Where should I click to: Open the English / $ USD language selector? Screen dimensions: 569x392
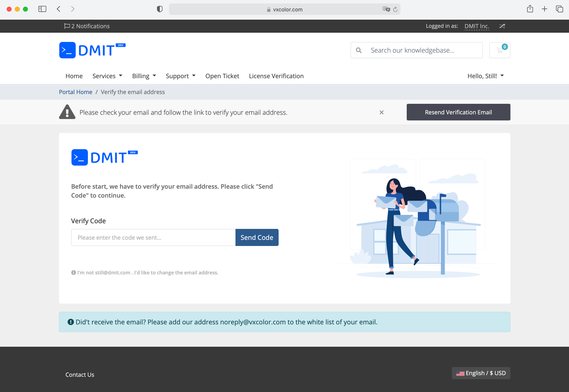tap(481, 373)
